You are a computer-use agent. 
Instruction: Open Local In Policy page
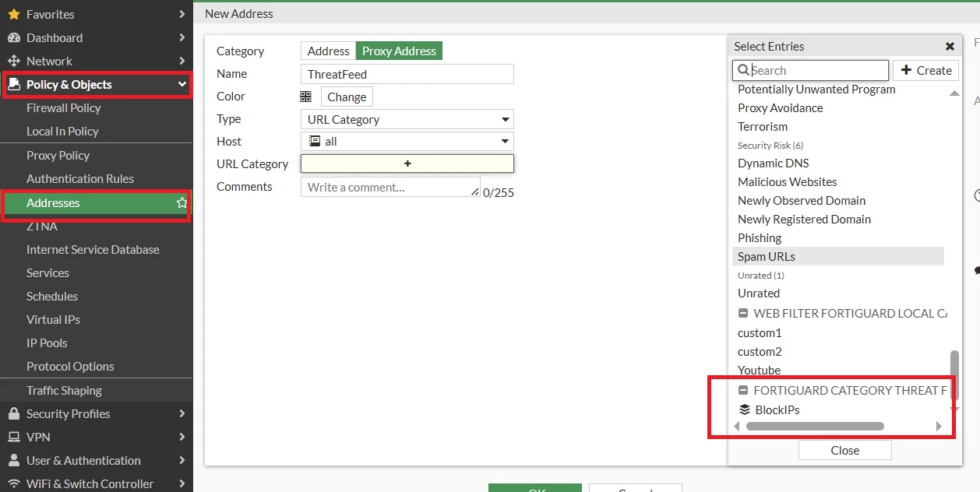pyautogui.click(x=62, y=131)
